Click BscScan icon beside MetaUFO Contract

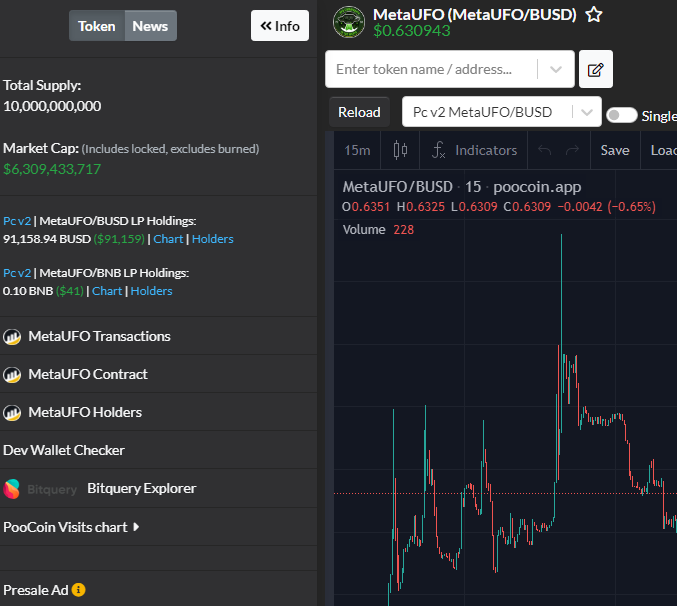12,375
